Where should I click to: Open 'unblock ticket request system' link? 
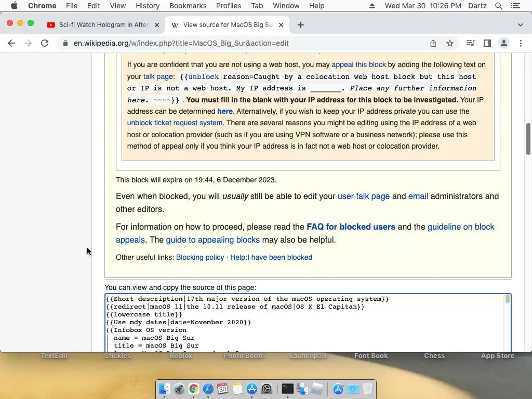(x=175, y=123)
